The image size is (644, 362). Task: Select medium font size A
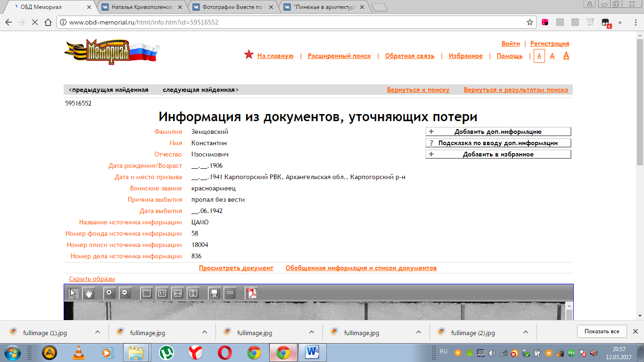point(553,56)
